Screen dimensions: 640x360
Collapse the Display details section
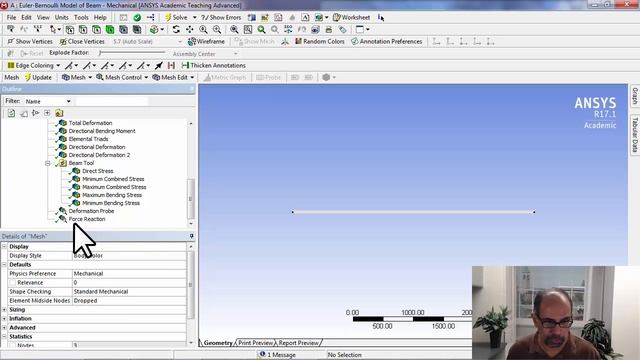tap(4, 247)
